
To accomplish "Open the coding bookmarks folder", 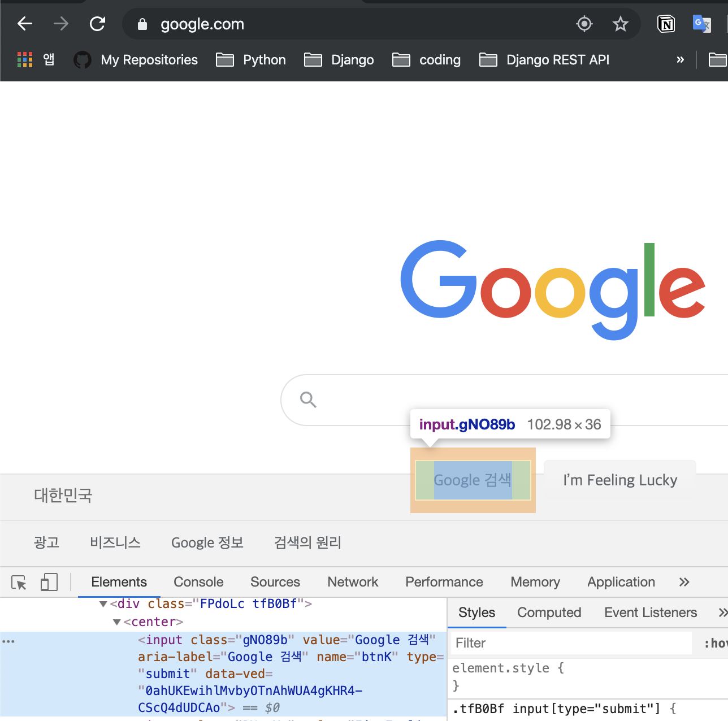I will [427, 60].
